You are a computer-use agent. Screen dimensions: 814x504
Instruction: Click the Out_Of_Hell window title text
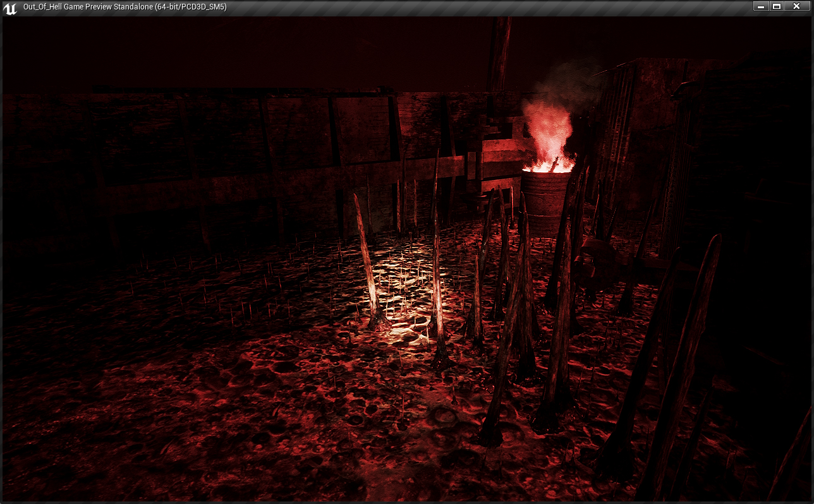coord(125,7)
